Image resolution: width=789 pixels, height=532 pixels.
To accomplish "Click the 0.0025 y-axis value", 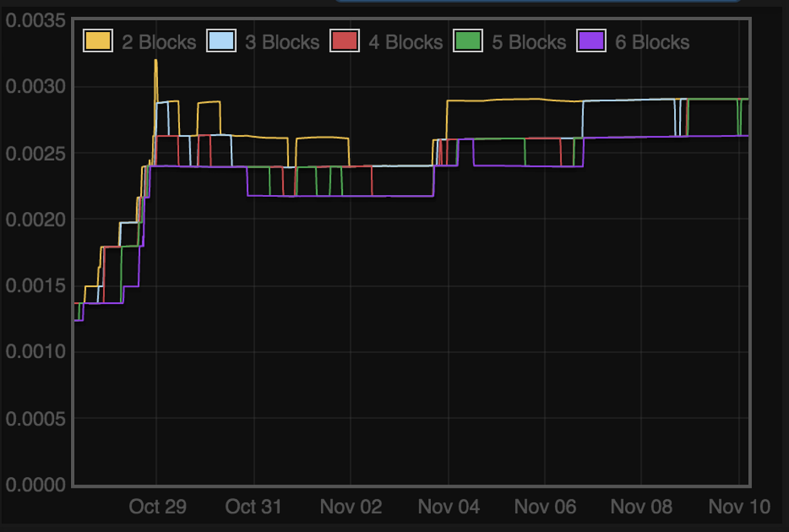I will [x=36, y=153].
